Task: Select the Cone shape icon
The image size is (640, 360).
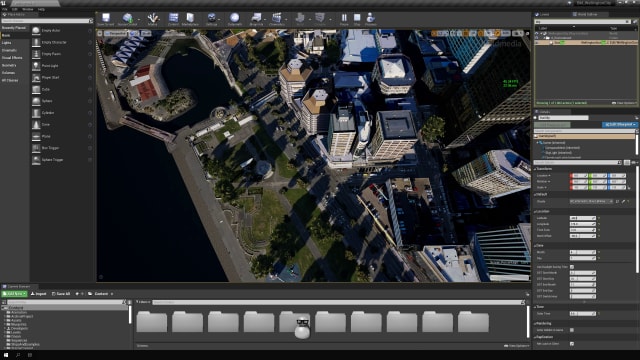Action: (36, 124)
